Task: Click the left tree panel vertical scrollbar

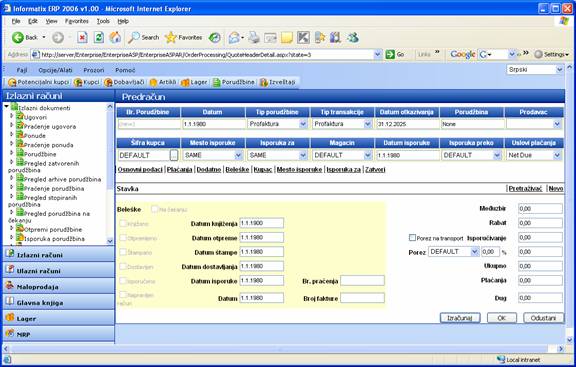Action: [110, 174]
